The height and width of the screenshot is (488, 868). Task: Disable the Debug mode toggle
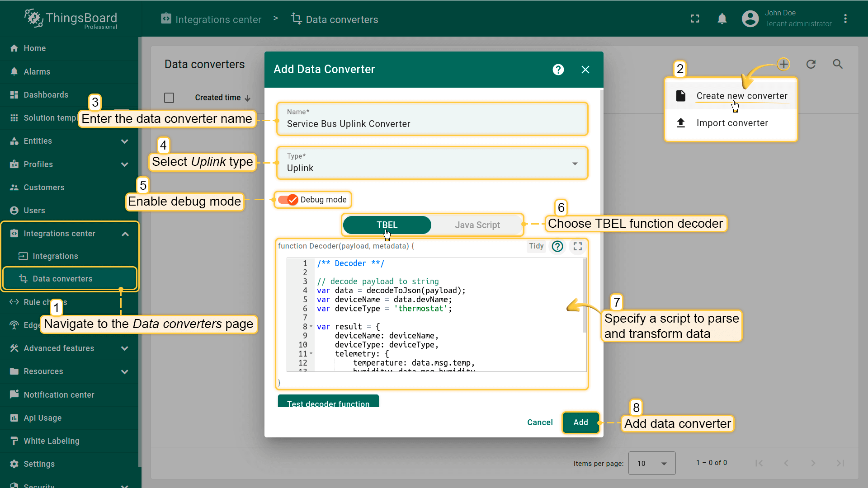pos(288,200)
